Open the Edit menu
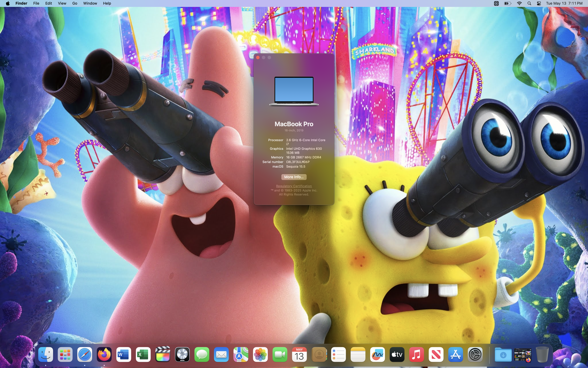Viewport: 588px width, 368px height. (49, 3)
